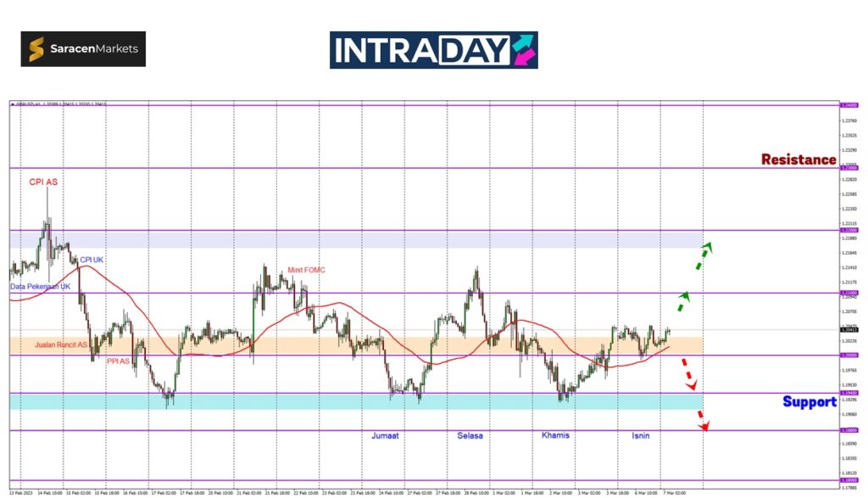Click the INTRADAY banner logo
This screenshot has width=868, height=498.
433,50
